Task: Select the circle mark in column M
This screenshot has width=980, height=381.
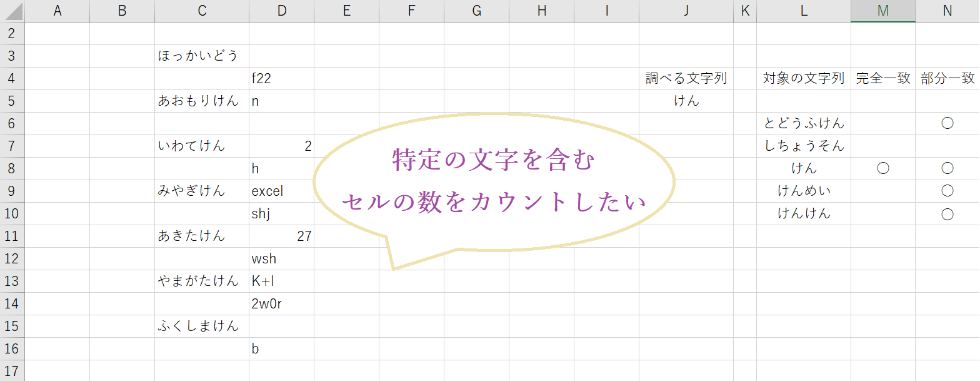Action: pyautogui.click(x=882, y=168)
